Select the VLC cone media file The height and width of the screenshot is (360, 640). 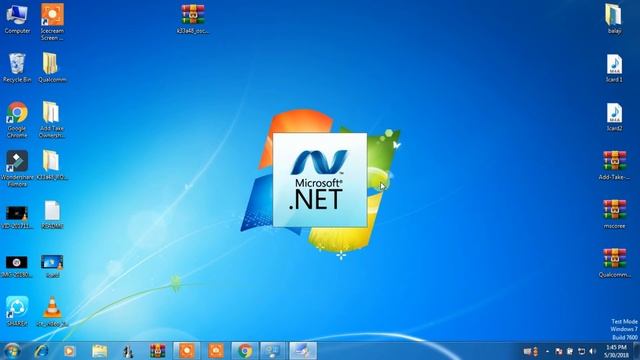click(x=52, y=311)
